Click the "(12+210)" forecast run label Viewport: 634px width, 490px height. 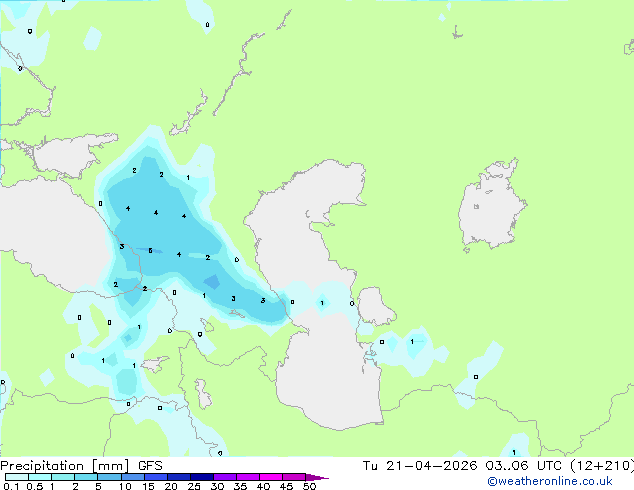coord(602,466)
